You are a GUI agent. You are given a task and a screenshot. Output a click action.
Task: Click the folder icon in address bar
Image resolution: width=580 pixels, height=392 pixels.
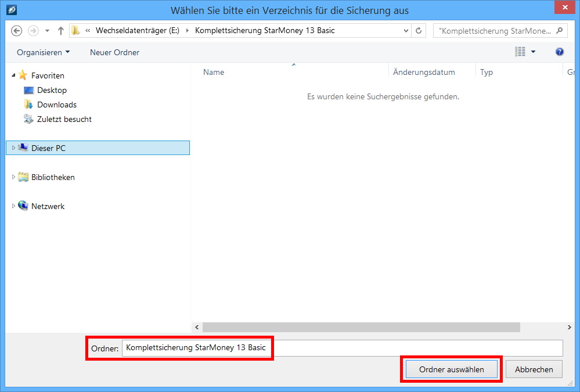tap(75, 30)
